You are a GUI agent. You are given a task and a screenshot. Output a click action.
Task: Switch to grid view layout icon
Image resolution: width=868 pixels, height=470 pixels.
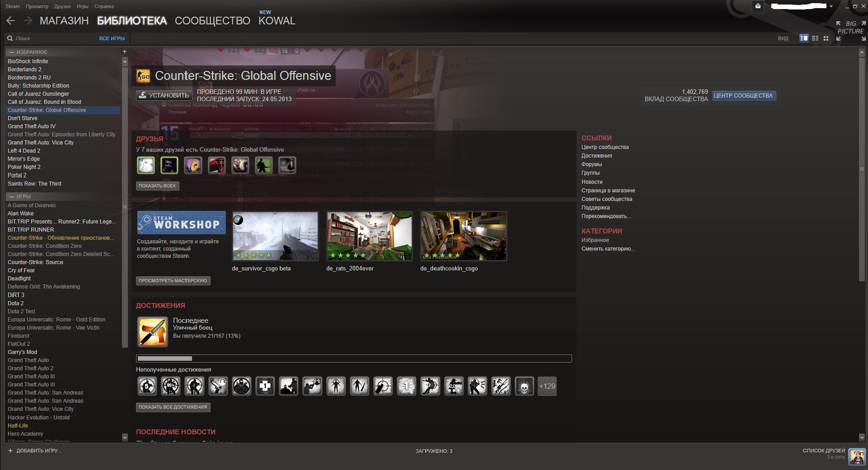tap(826, 38)
